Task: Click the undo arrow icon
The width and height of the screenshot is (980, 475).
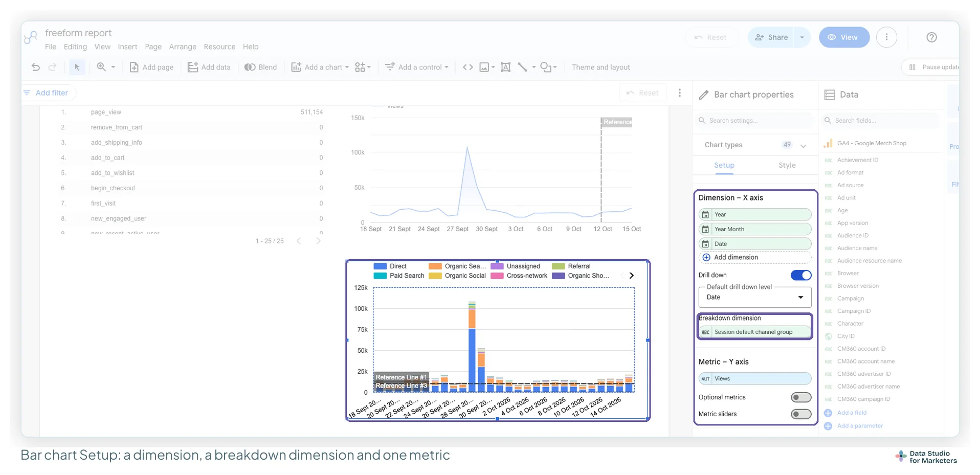Action: click(x=35, y=67)
